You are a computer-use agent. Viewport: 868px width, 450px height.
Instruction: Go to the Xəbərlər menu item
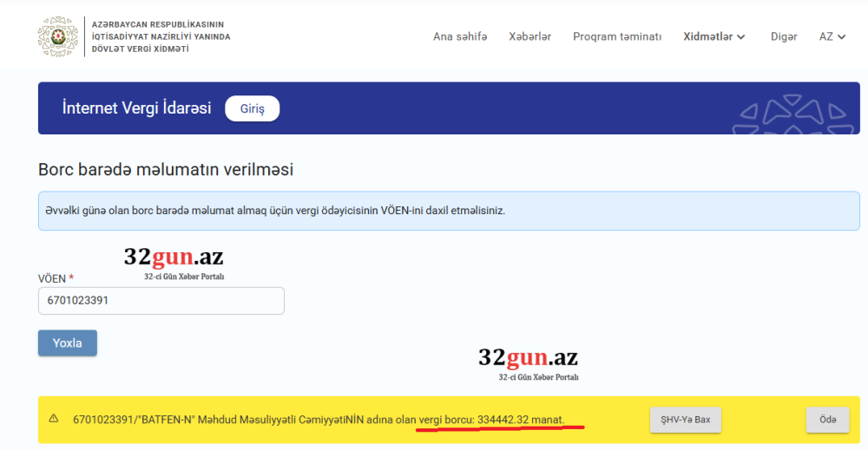pyautogui.click(x=529, y=36)
